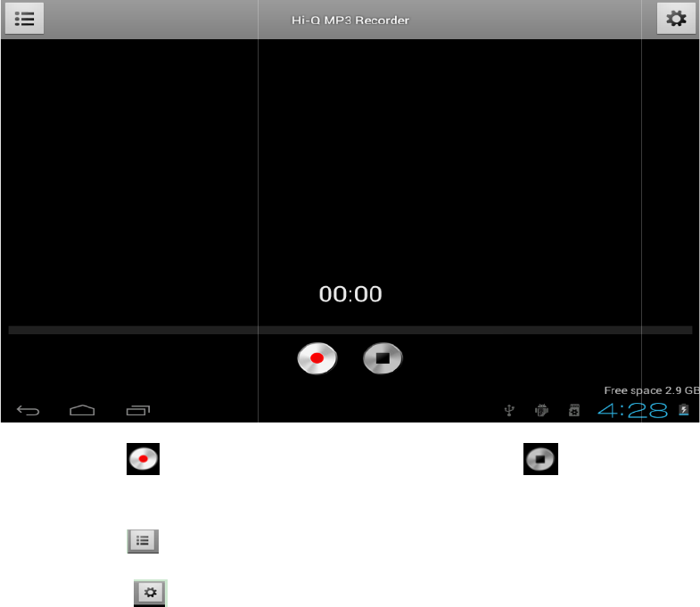Click the 00:00 timer display

tap(350, 294)
